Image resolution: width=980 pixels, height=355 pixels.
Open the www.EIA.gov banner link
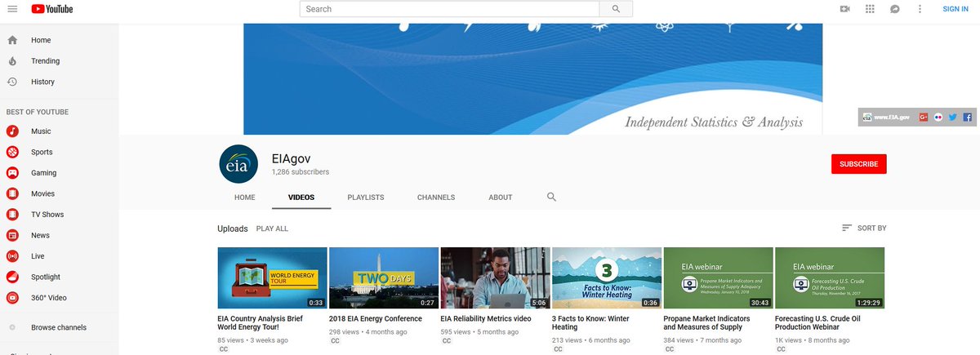tap(887, 117)
